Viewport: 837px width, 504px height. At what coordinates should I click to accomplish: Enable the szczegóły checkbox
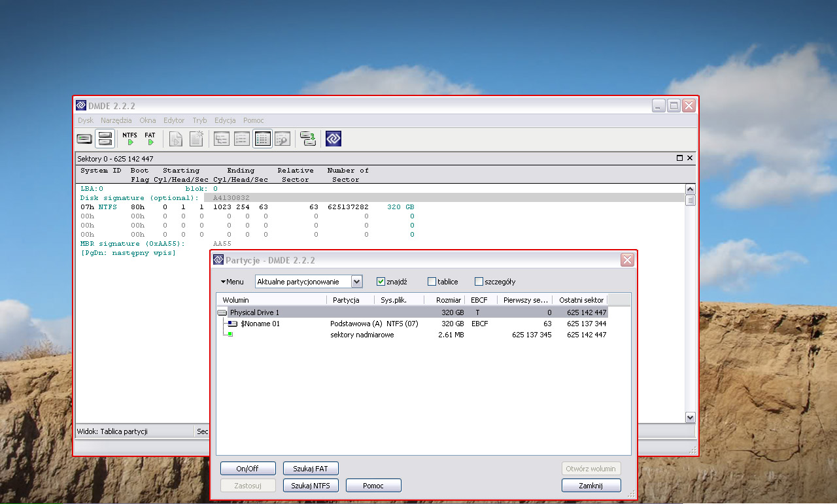click(479, 282)
